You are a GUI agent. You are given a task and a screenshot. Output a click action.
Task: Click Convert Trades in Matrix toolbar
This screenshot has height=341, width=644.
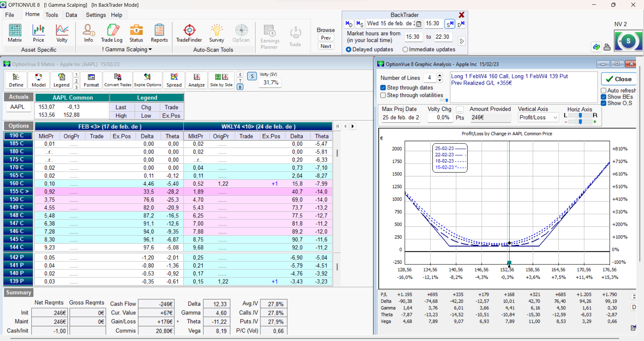[118, 81]
